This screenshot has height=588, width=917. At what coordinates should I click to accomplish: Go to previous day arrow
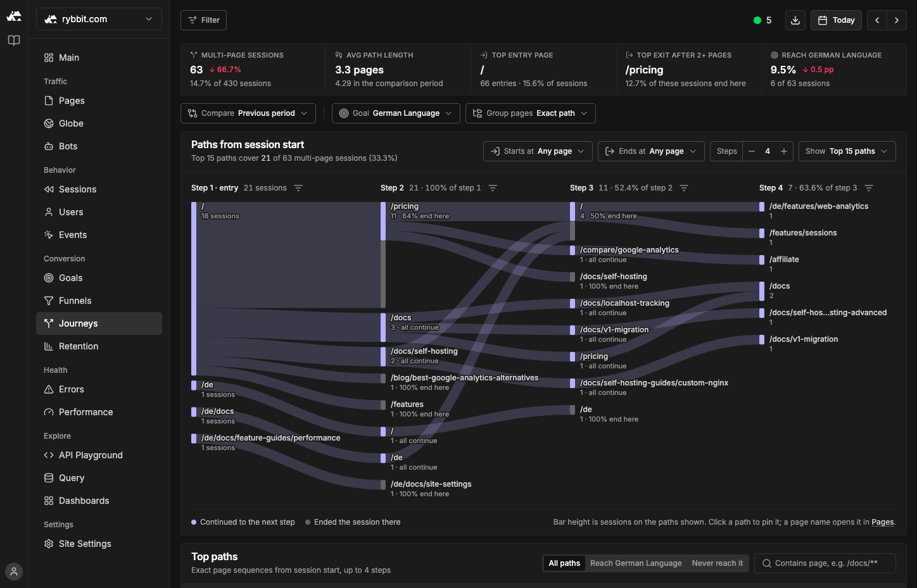click(877, 20)
